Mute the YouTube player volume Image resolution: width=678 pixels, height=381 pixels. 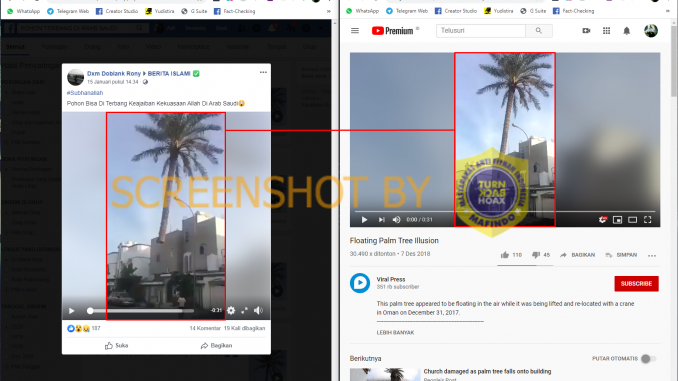pyautogui.click(x=396, y=220)
